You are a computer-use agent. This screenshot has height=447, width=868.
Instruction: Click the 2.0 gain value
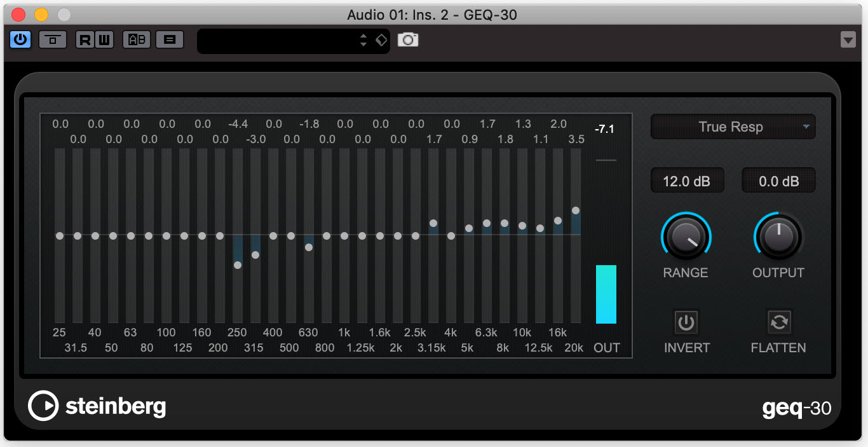point(559,125)
